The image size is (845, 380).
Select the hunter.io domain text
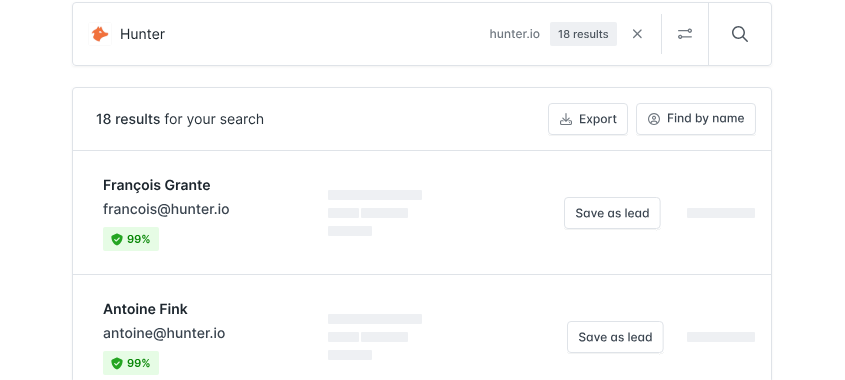(514, 34)
